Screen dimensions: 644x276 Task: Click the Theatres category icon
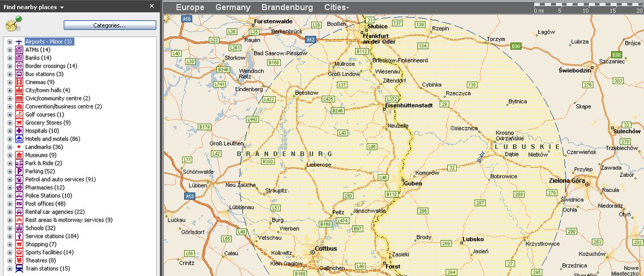pos(19,260)
